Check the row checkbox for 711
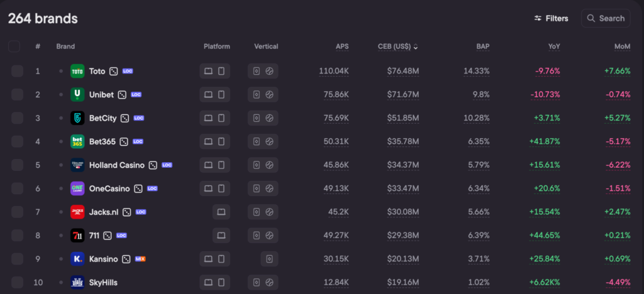This screenshot has height=294, width=644. pyautogui.click(x=17, y=236)
